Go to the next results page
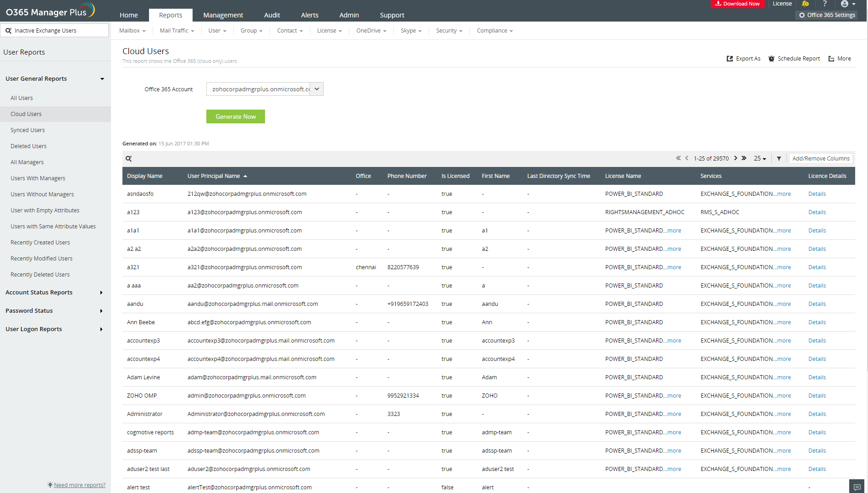The image size is (868, 493). pyautogui.click(x=735, y=158)
